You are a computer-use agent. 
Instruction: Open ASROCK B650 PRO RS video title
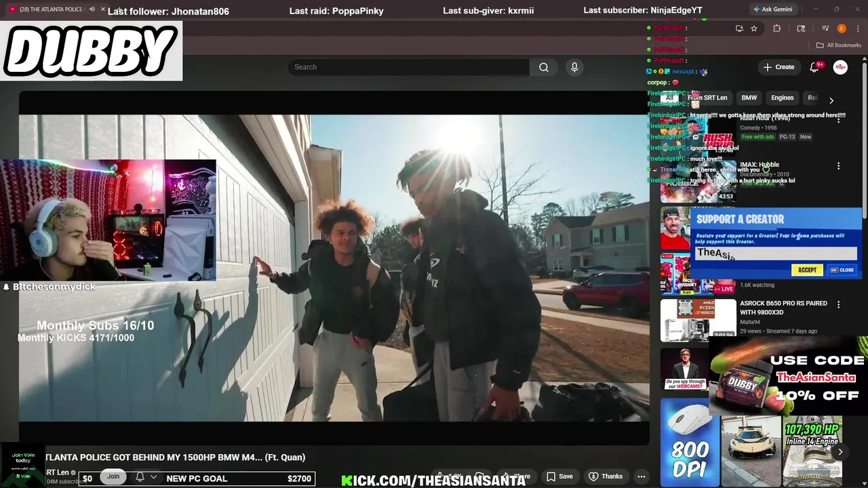pyautogui.click(x=783, y=308)
